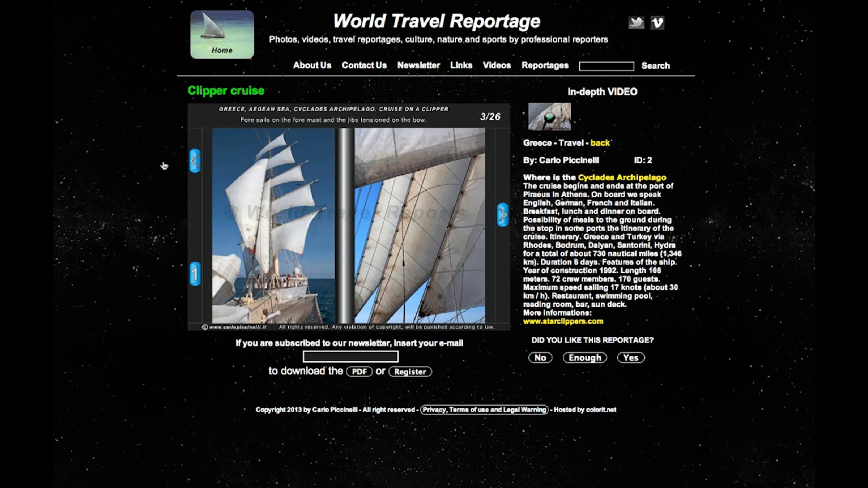Jump to first slide with blue 1 button
Screen dimensions: 868x488
pyautogui.click(x=195, y=274)
